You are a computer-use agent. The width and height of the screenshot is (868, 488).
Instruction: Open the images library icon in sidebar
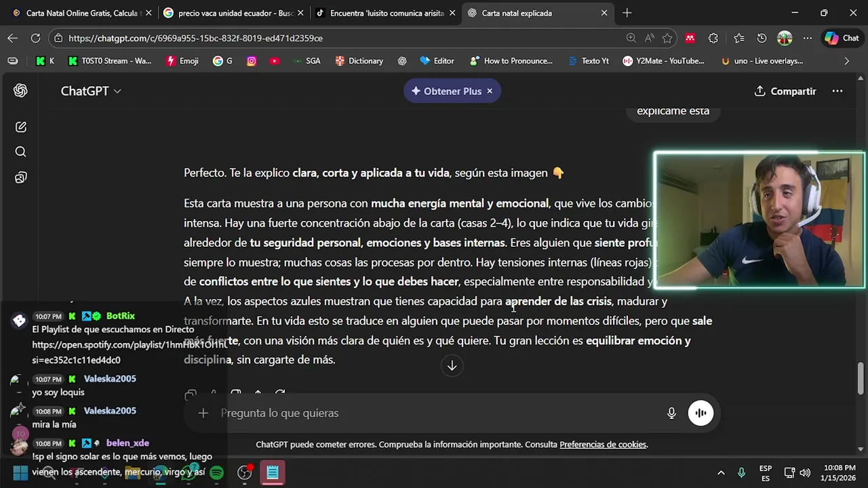20,178
